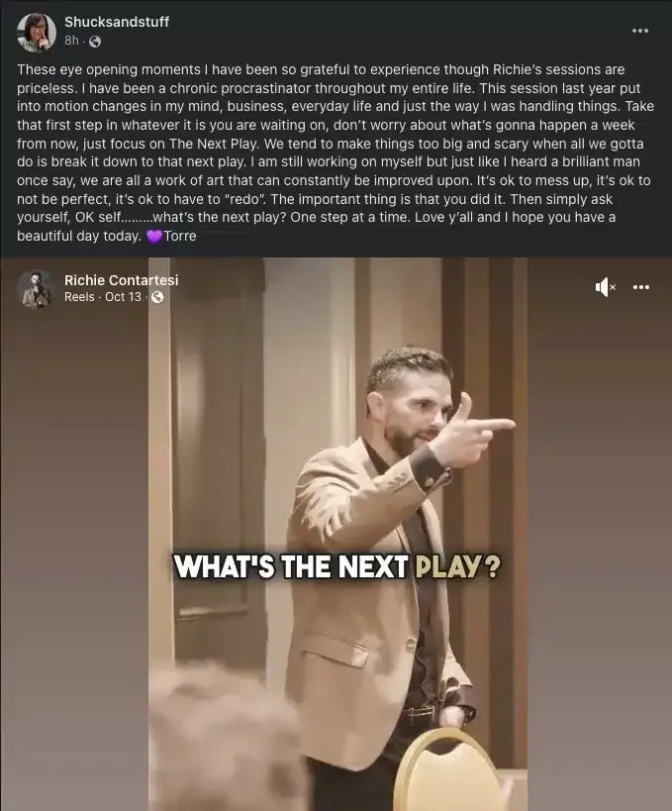Click the purple heart emoji before Torre
672x811 pixels.
(x=153, y=237)
